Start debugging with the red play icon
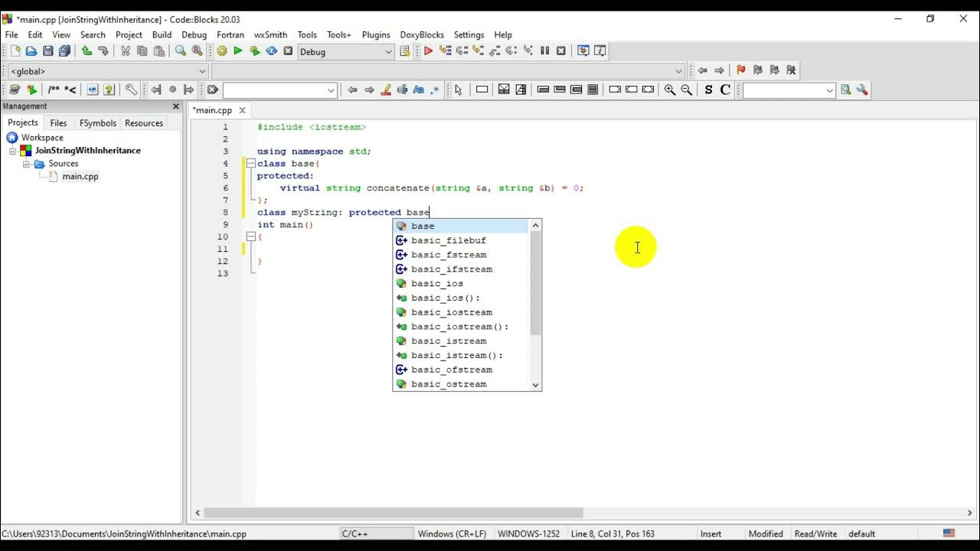Screen dimensions: 980x551 point(428,51)
